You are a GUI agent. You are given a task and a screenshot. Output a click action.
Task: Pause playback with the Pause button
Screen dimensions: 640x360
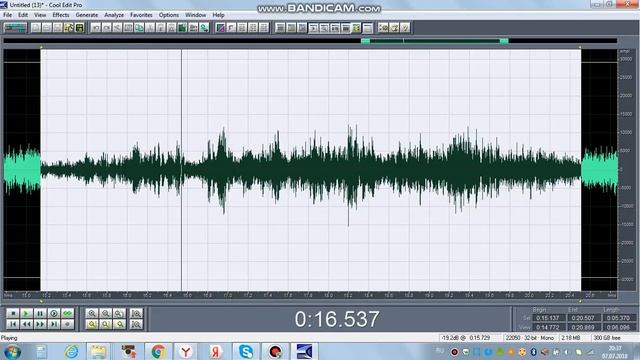click(40, 313)
